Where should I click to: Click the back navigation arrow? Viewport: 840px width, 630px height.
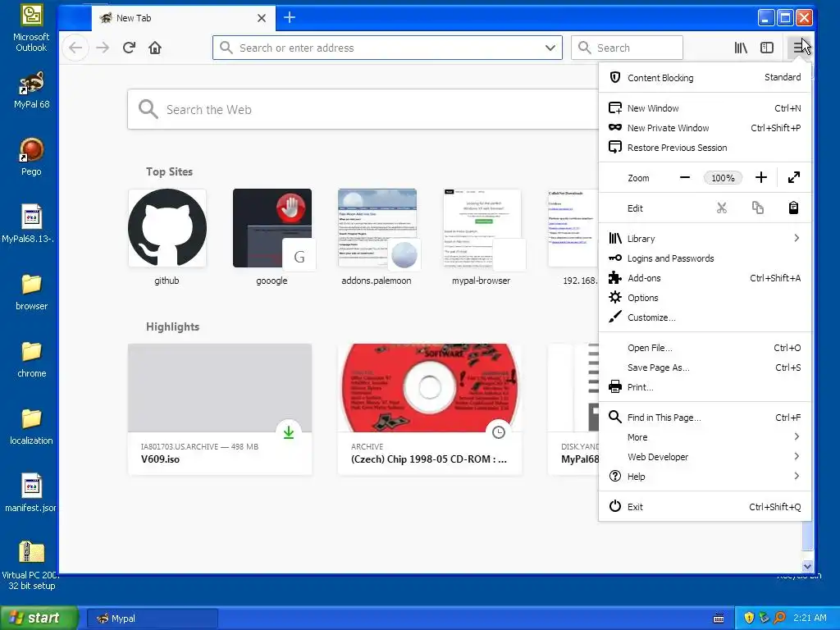75,48
